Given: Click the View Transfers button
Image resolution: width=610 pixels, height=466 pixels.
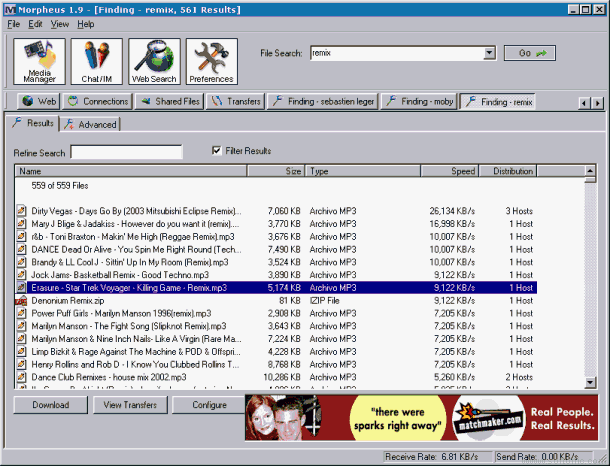Looking at the screenshot, I should click(130, 405).
